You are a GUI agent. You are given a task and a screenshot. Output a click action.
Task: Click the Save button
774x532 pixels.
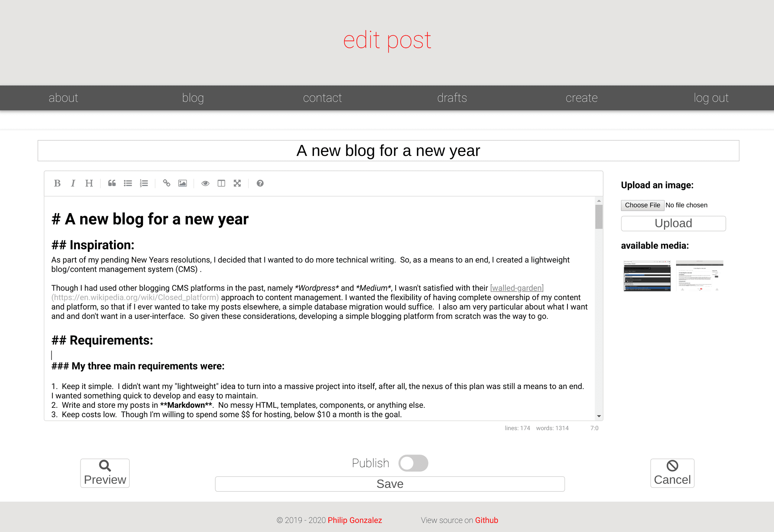coord(390,484)
